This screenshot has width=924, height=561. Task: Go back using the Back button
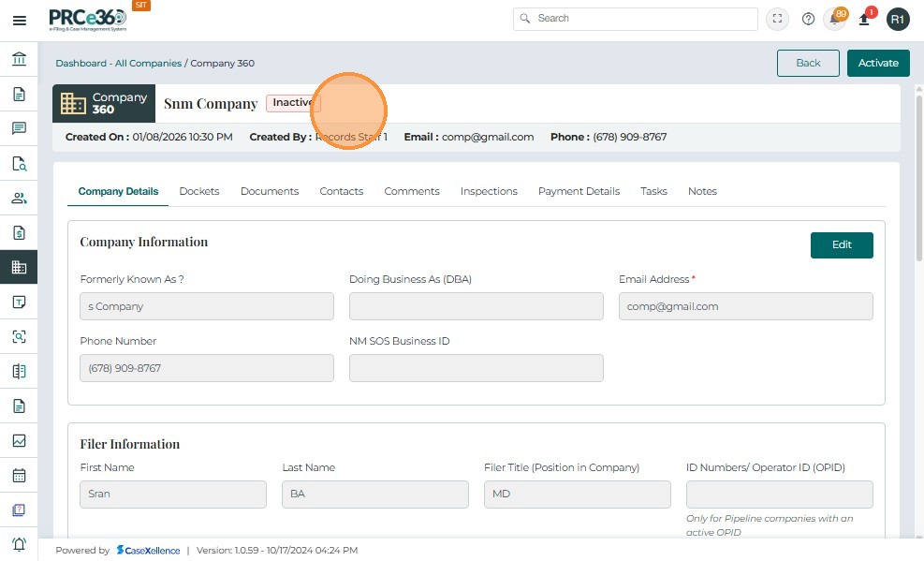point(808,63)
